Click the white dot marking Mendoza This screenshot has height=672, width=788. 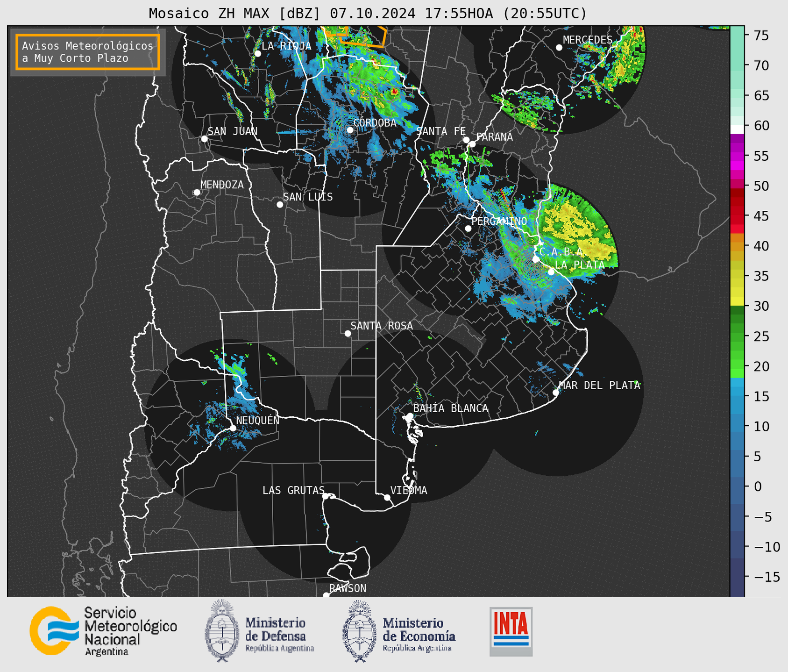click(197, 192)
